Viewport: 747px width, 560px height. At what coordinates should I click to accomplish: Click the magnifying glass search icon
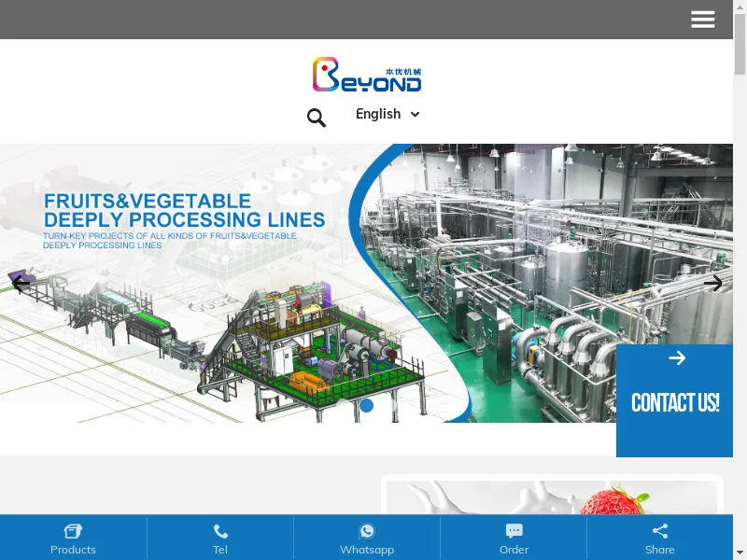click(x=317, y=118)
